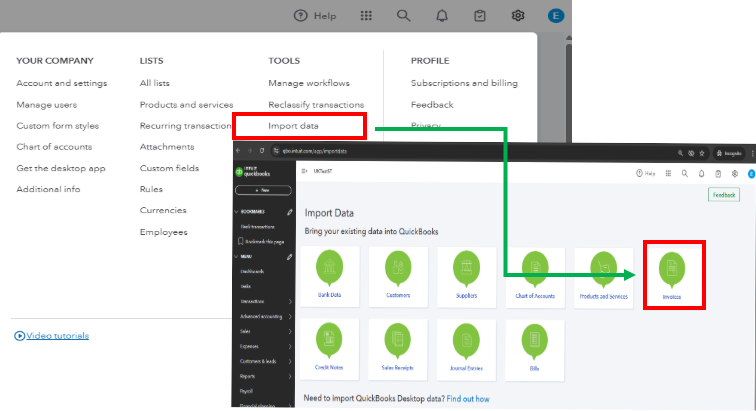Viewport: 756px width, 411px height.
Task: Click the clipboard tasks icon above the settings menu
Action: [x=480, y=16]
